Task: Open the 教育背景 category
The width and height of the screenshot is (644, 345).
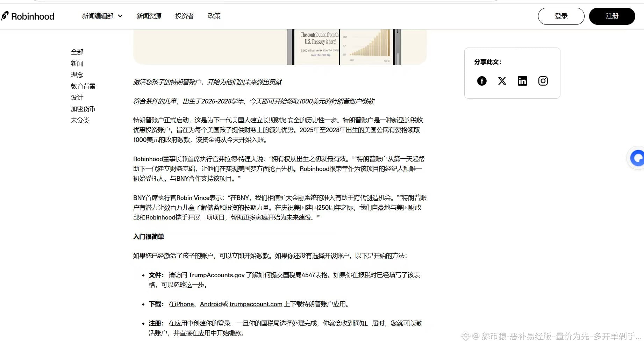Action: coord(83,86)
